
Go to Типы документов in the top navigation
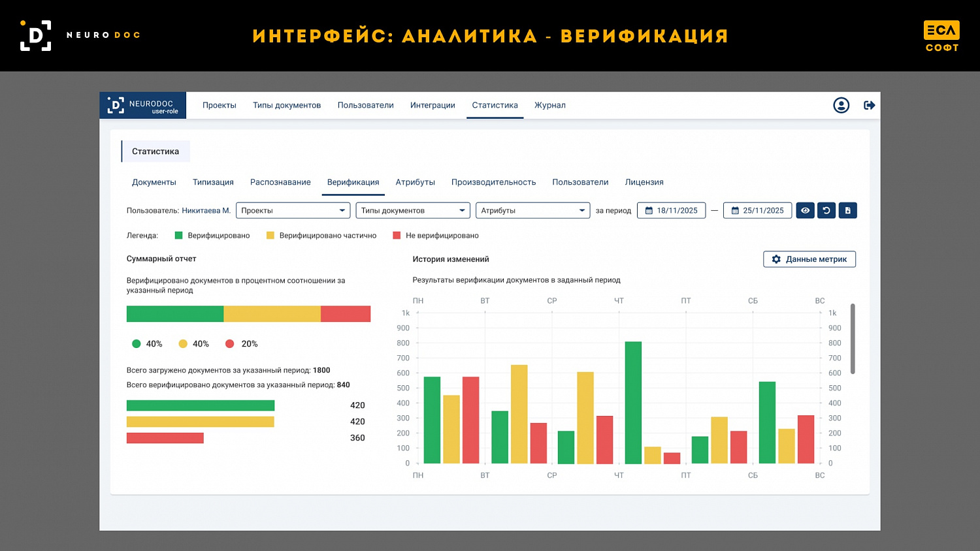click(x=287, y=105)
